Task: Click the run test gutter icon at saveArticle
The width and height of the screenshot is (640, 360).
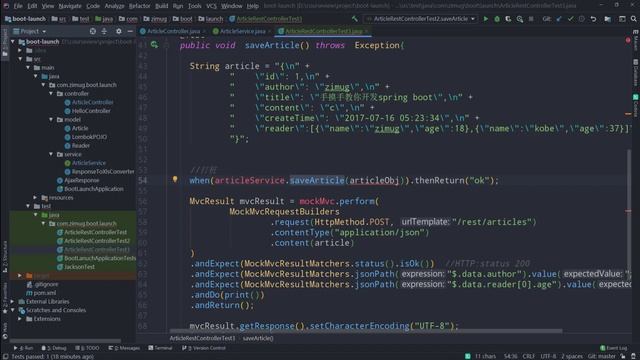Action: point(154,45)
